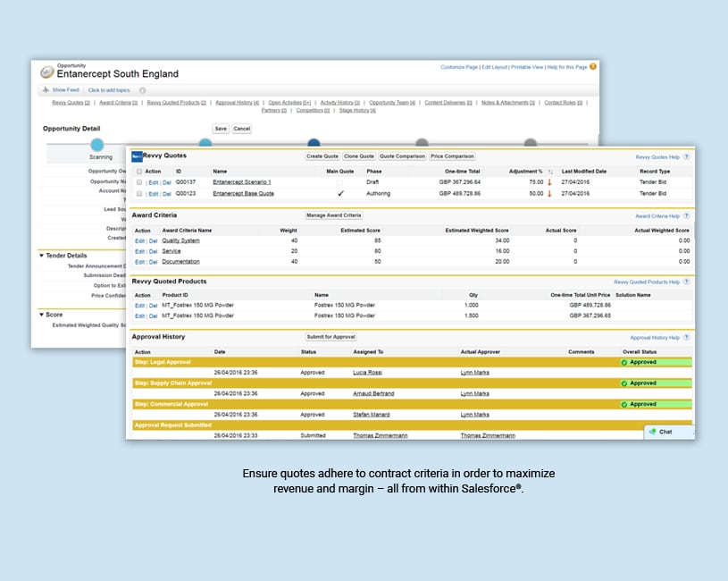
Task: Edit the quoted product with quantity 1,000
Action: tap(139, 306)
